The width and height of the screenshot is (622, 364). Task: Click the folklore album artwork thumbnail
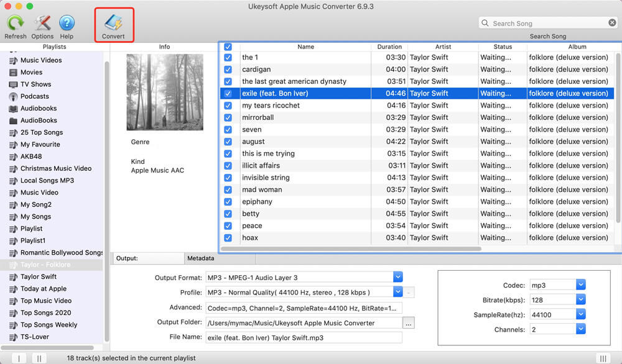click(x=165, y=93)
